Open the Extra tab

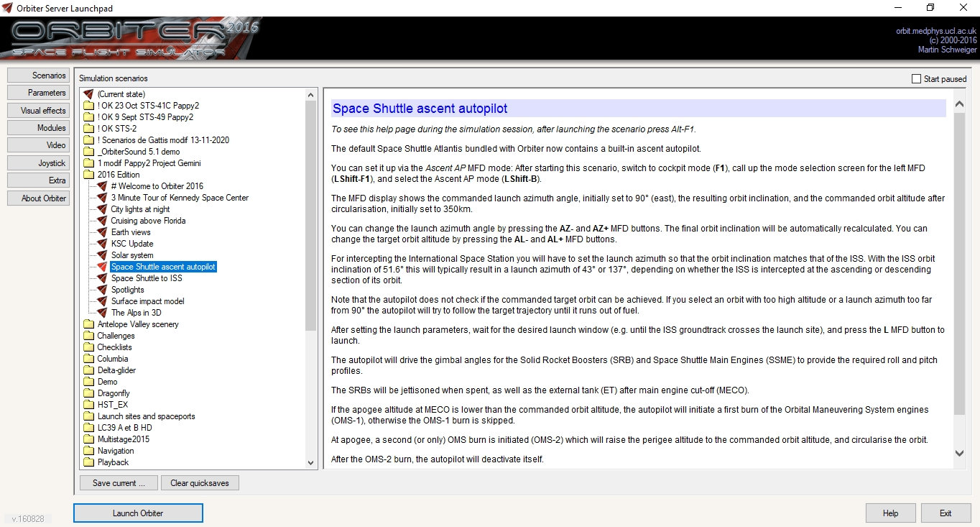[x=39, y=180]
